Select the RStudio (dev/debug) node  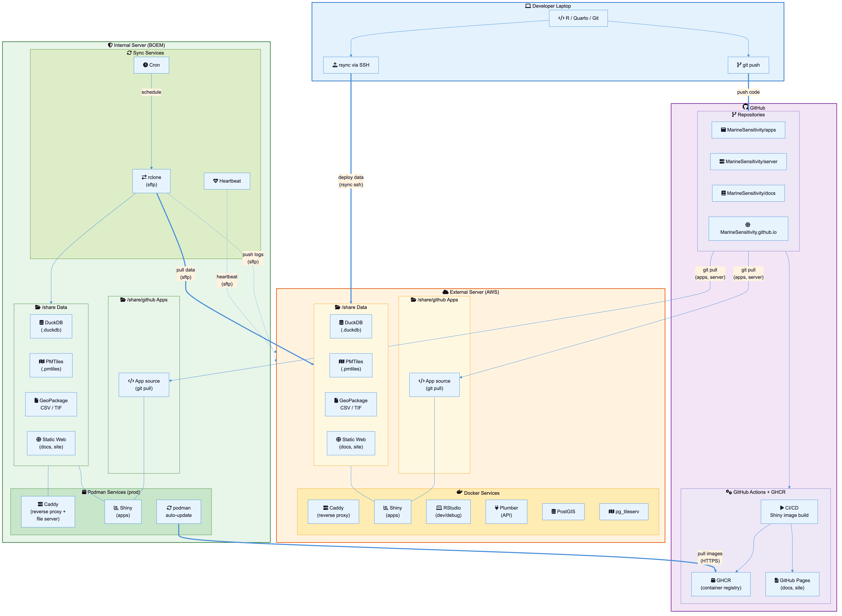tap(448, 511)
